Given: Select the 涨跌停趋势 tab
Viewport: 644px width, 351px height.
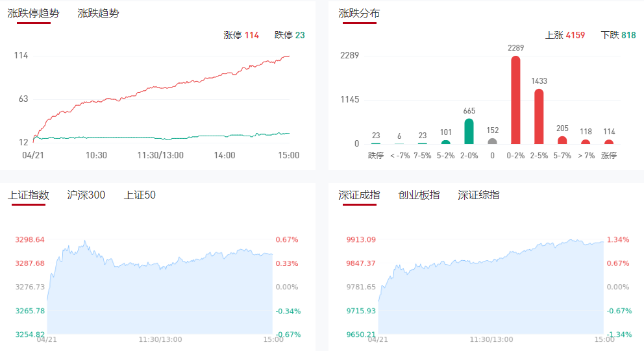Looking at the screenshot, I should tap(33, 13).
